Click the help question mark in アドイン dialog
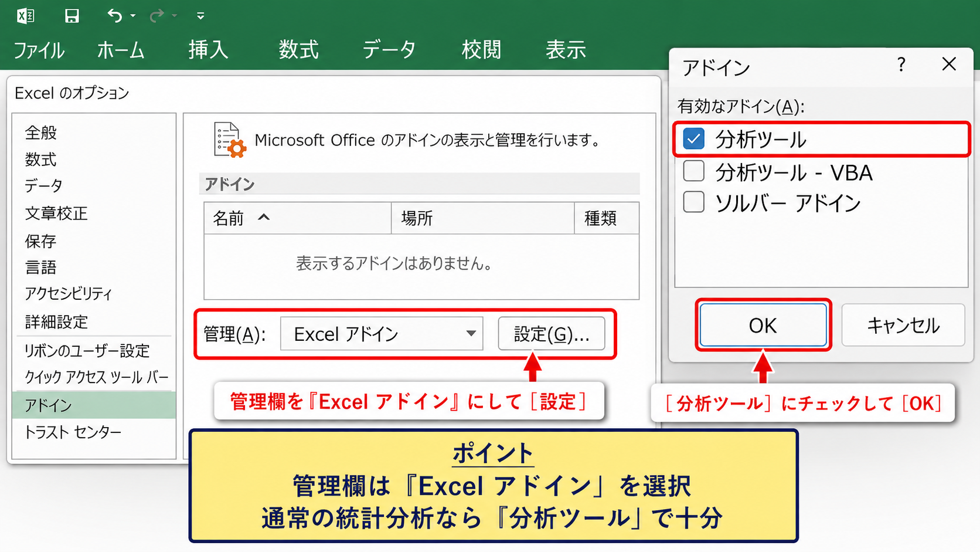Image resolution: width=980 pixels, height=552 pixels. (x=901, y=65)
